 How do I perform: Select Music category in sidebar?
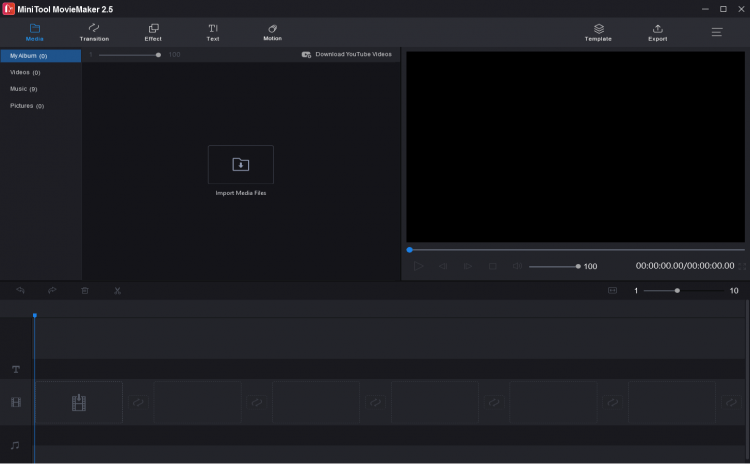(24, 89)
